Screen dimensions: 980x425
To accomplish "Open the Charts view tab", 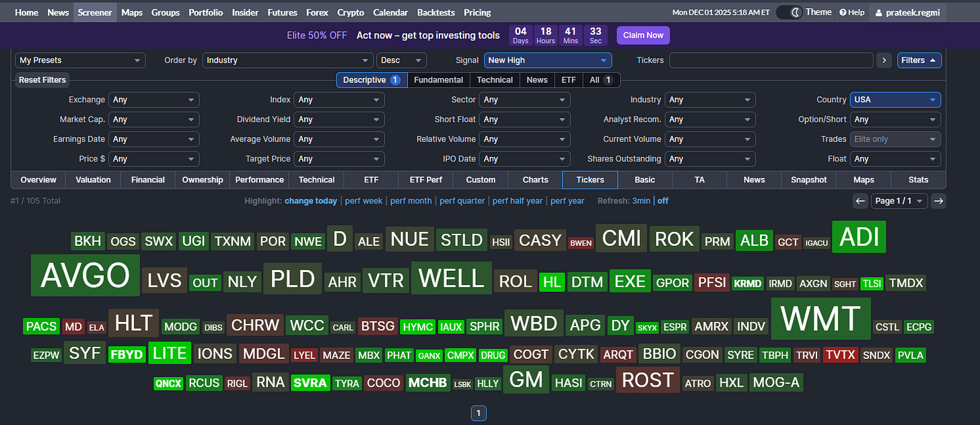I will tap(535, 180).
